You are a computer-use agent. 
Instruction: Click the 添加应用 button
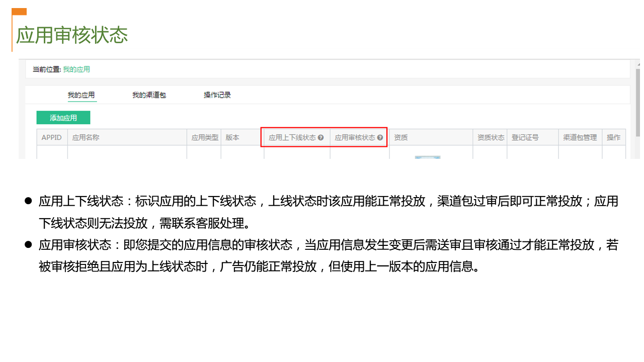(63, 118)
